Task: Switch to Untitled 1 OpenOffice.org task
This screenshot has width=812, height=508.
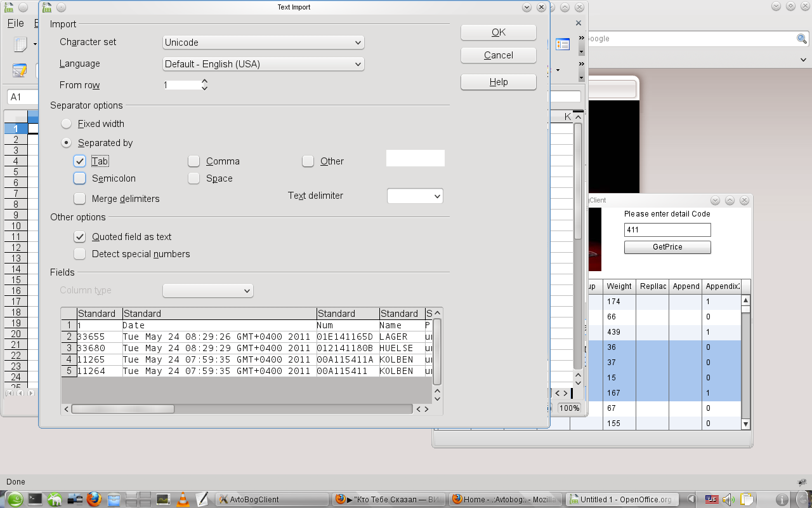Action: [622, 499]
